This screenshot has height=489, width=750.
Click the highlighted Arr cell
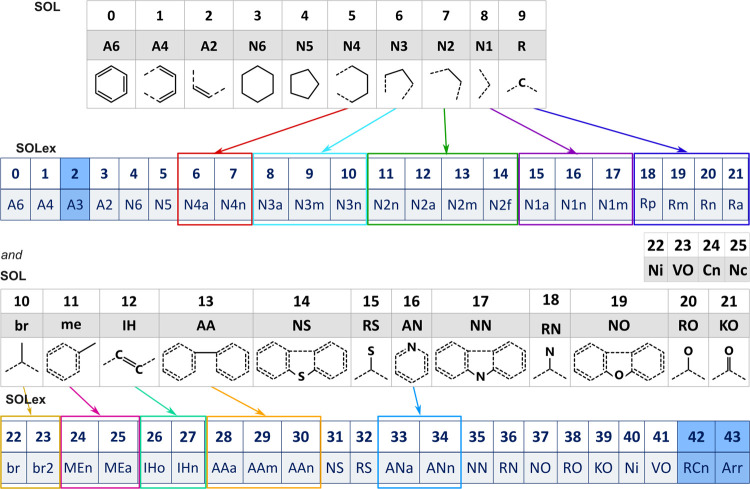click(x=732, y=467)
